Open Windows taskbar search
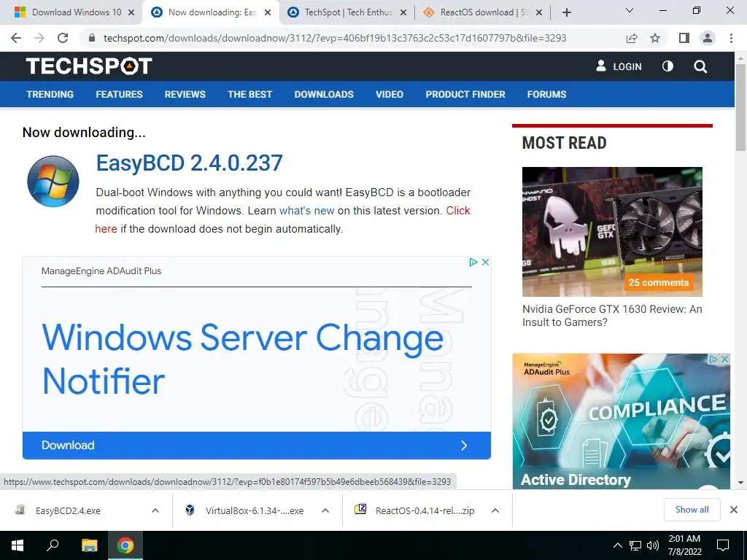Viewport: 747px width, 560px height. (x=53, y=545)
